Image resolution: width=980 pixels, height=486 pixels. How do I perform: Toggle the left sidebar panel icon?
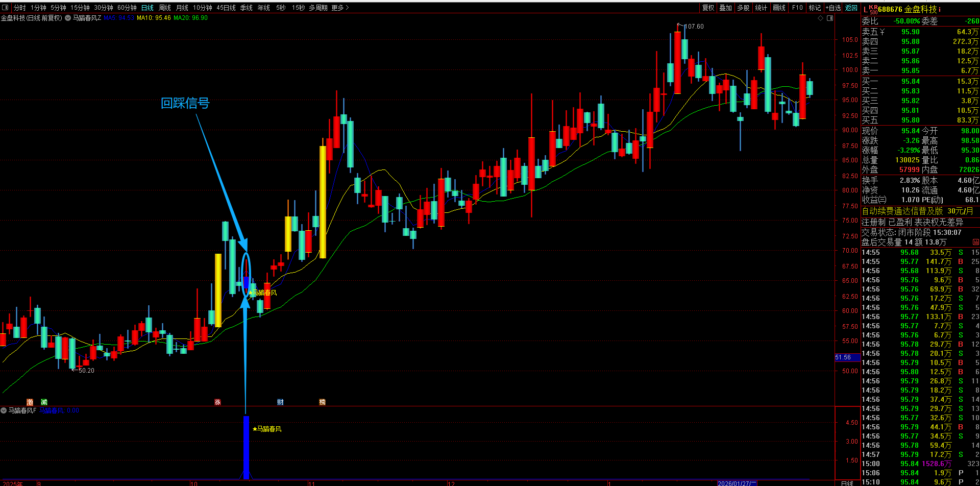coord(5,8)
